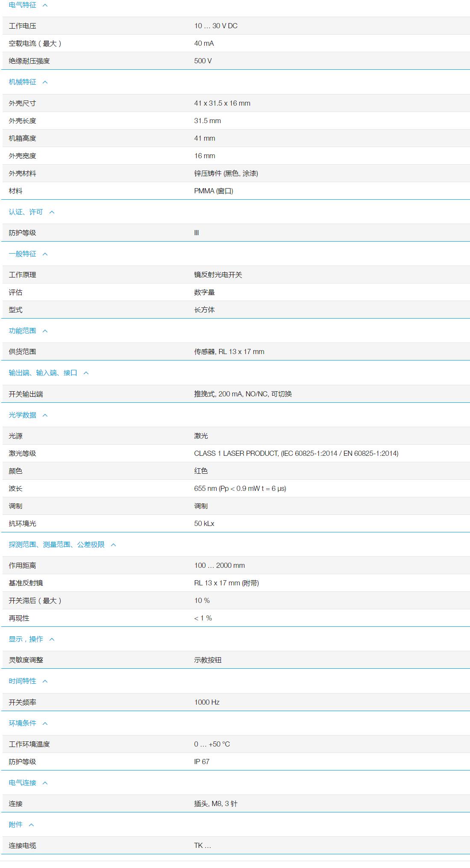Click the 抗环境光 row label
This screenshot has width=470, height=868.
[x=22, y=524]
